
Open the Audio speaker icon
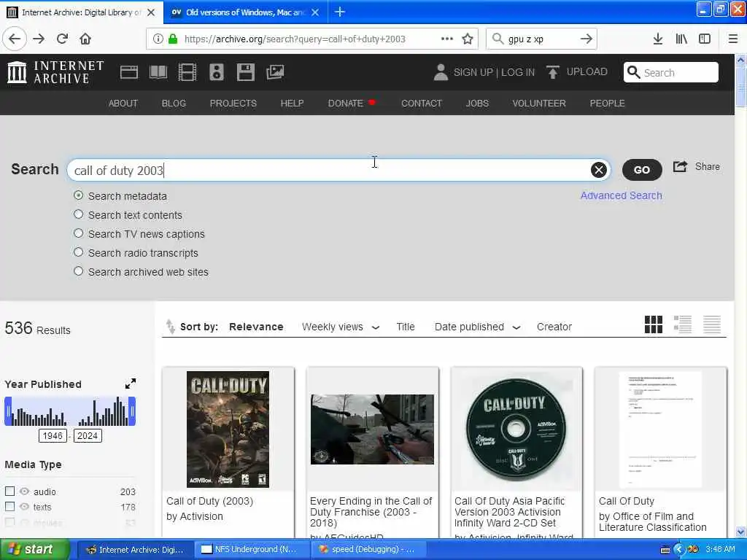216,72
